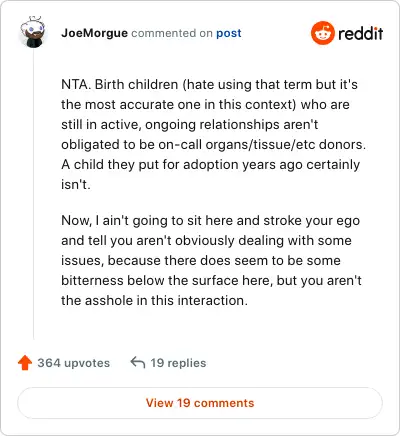Click the final line ending "this interaction."

point(154,300)
